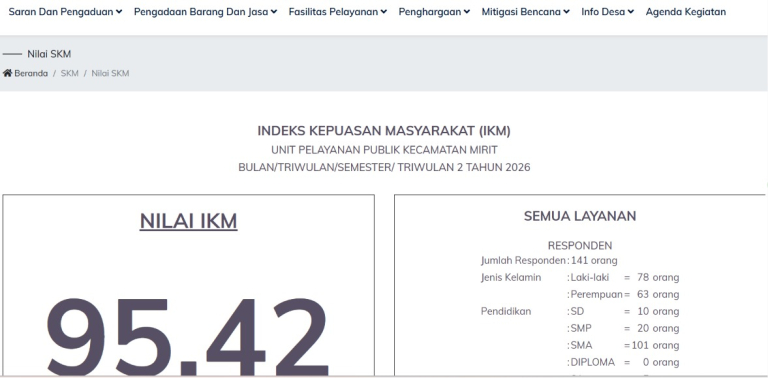Open the Beranda breadcrumb link
768x378 pixels.
(31, 73)
